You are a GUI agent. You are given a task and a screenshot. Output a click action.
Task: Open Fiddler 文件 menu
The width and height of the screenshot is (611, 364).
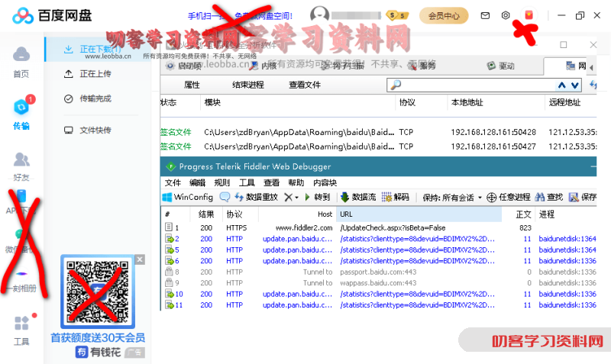coord(173,183)
